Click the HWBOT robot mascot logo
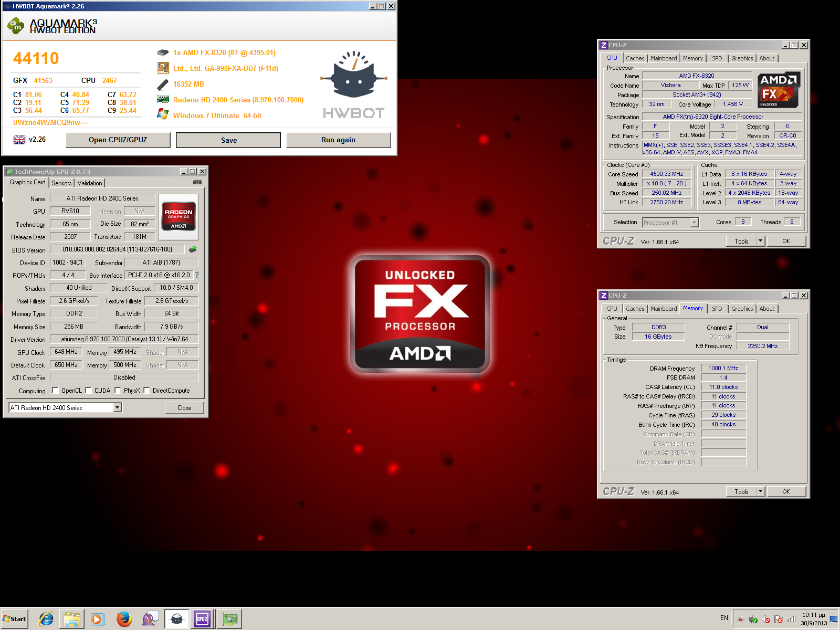Viewport: 840px width, 630px height. [354, 74]
